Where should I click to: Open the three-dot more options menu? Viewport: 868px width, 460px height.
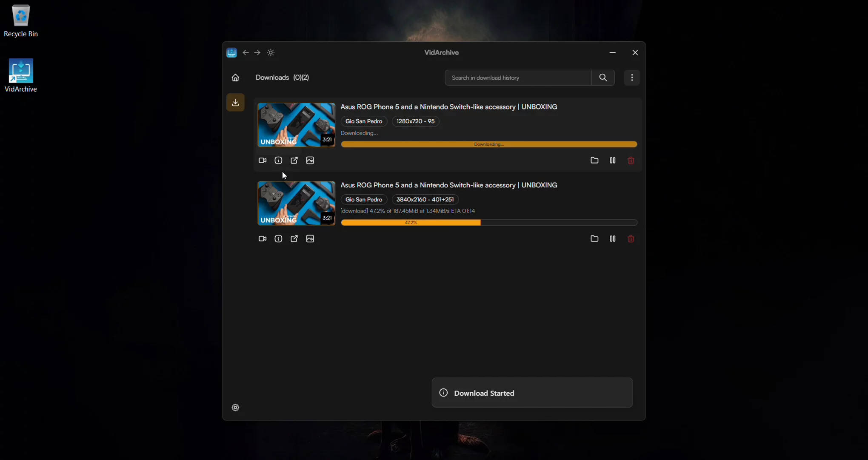click(x=632, y=78)
